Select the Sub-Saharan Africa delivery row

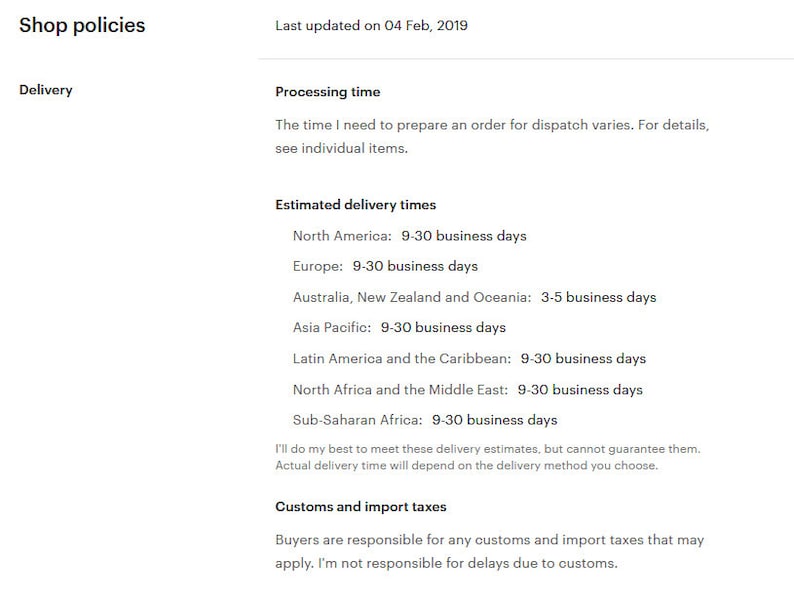[x=425, y=420]
